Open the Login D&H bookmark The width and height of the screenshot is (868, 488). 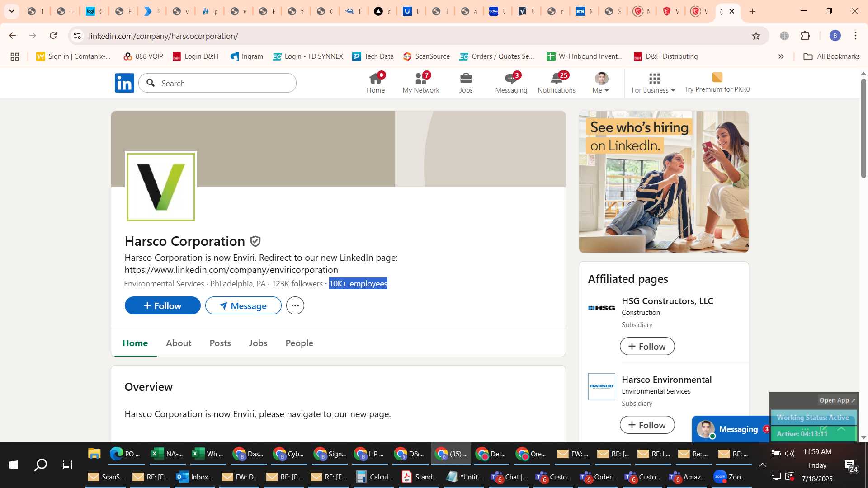tap(196, 56)
